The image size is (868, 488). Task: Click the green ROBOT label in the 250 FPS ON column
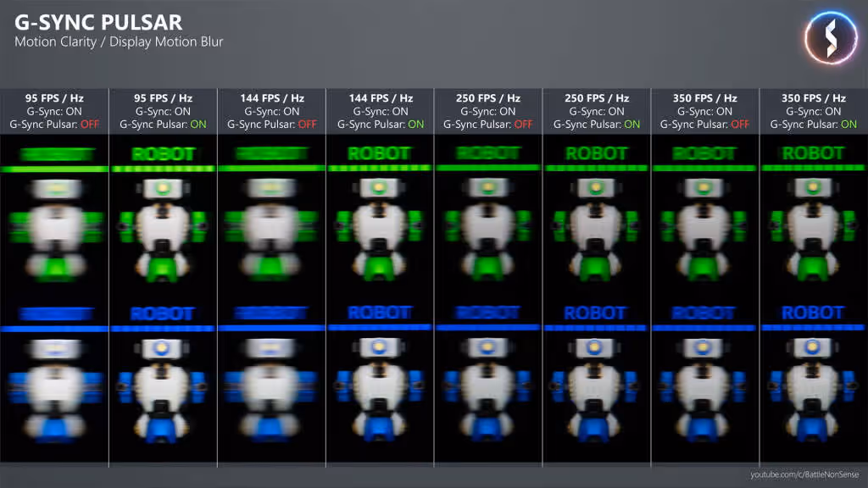(x=597, y=153)
